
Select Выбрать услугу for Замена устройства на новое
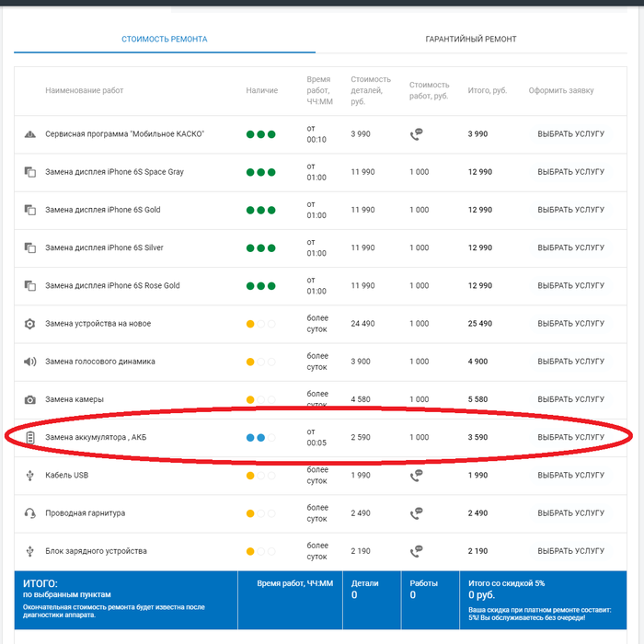570,324
